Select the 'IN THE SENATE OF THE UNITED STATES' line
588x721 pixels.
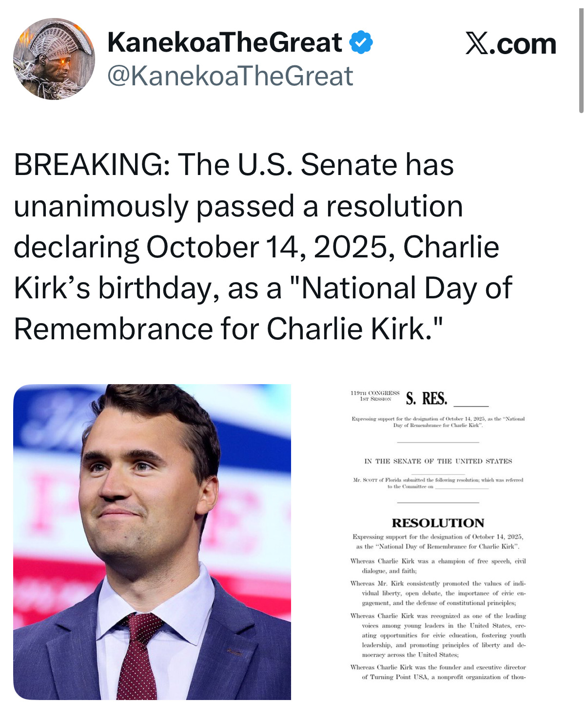tap(438, 461)
